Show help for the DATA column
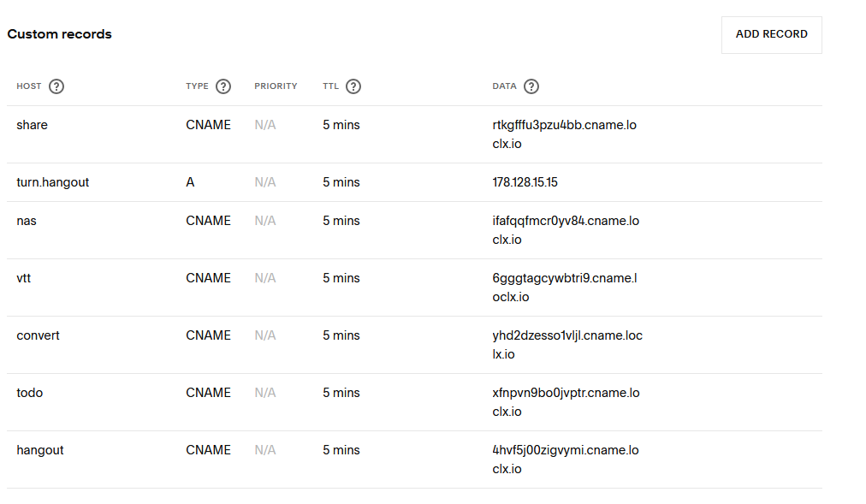 pyautogui.click(x=531, y=86)
